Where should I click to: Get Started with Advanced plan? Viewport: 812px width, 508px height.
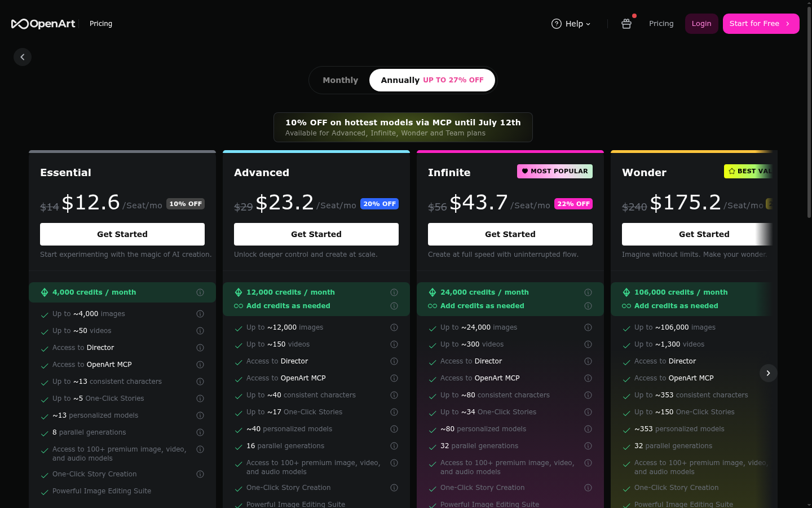point(316,234)
